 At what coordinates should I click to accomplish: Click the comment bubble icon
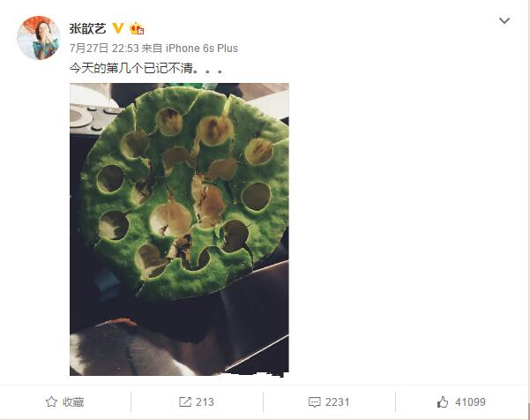point(314,402)
